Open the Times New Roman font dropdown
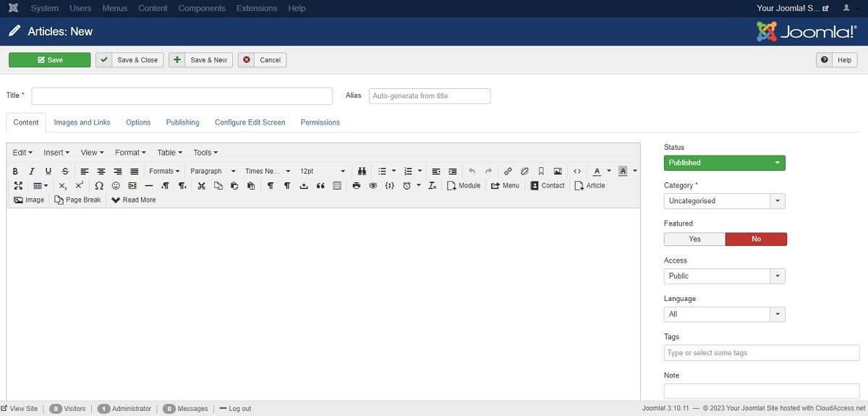Viewport: 868px width, 416px height. [268, 171]
